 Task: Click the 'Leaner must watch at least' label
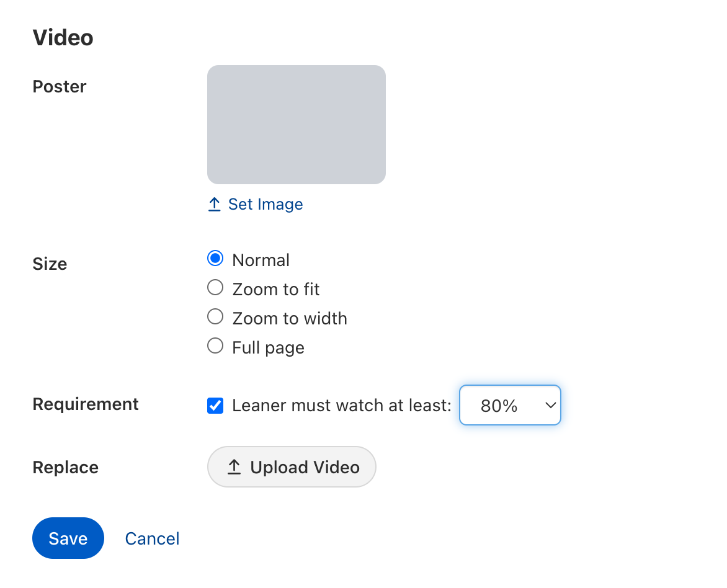click(342, 406)
